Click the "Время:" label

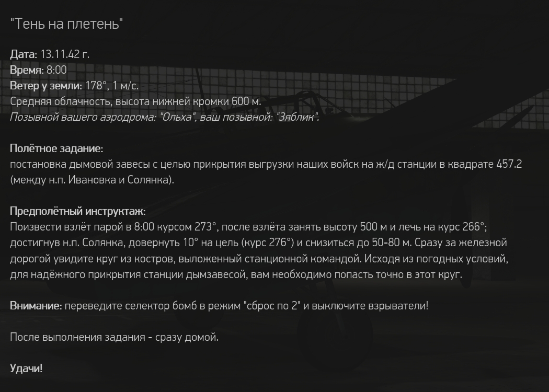27,70
